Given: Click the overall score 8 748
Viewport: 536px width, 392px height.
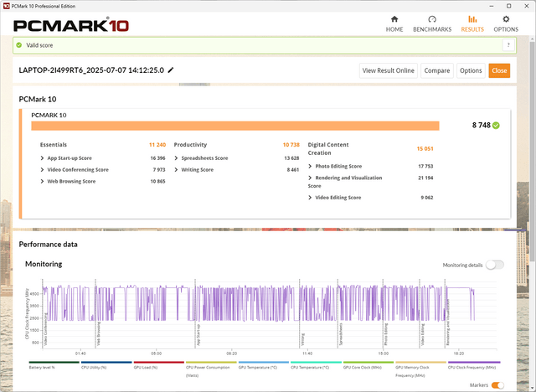Looking at the screenshot, I should 482,125.
